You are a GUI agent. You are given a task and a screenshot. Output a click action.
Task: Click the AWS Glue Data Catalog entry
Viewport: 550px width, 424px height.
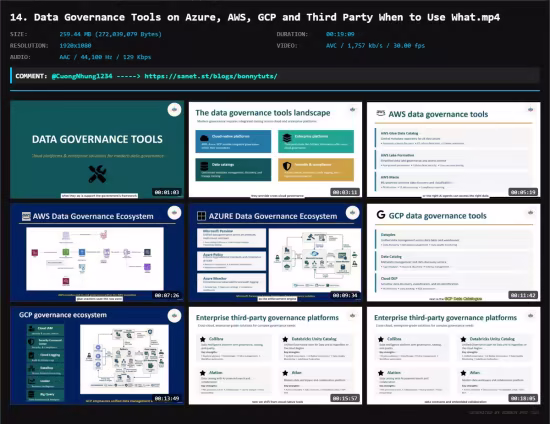coord(452,138)
